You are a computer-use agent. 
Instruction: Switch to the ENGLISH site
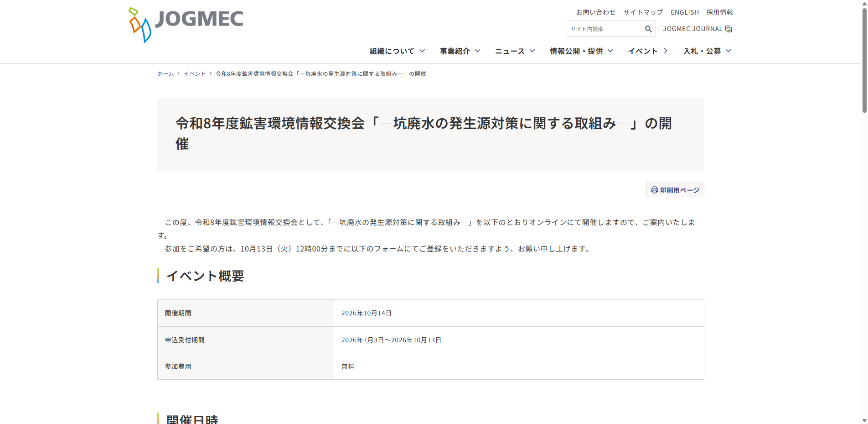685,12
